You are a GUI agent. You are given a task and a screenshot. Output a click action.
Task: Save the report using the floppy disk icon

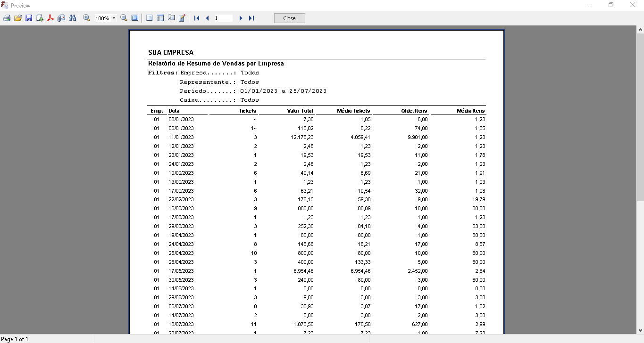point(29,18)
